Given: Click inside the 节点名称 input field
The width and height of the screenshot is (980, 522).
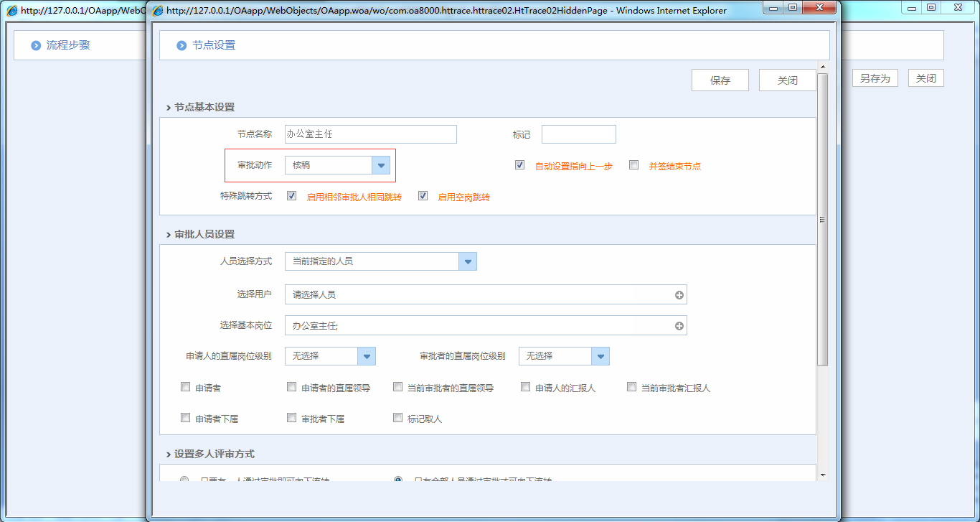Looking at the screenshot, I should (370, 134).
